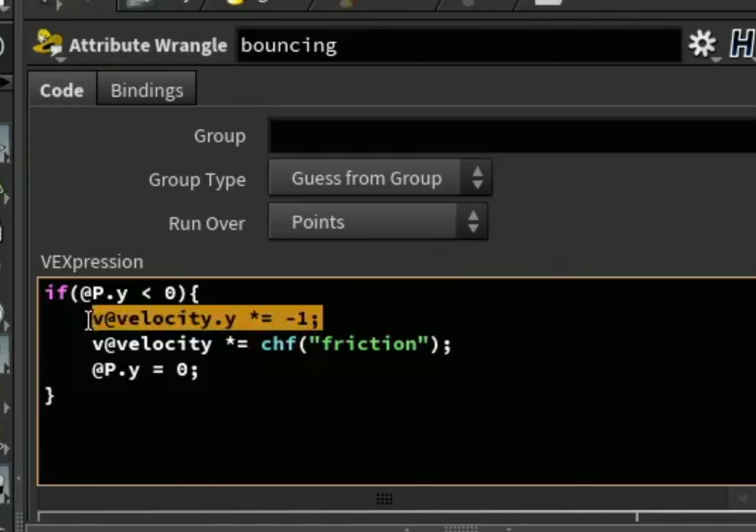
Task: Click the horizontal bar marker below the editor
Action: pyautogui.click(x=637, y=516)
